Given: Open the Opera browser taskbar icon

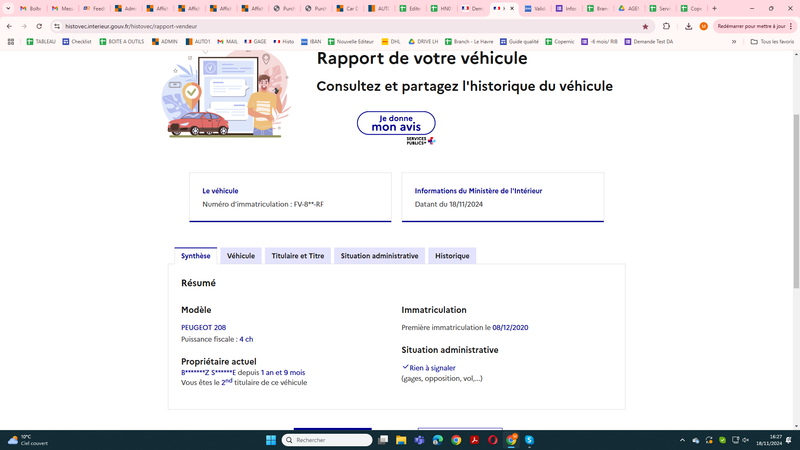Looking at the screenshot, I should pyautogui.click(x=492, y=440).
